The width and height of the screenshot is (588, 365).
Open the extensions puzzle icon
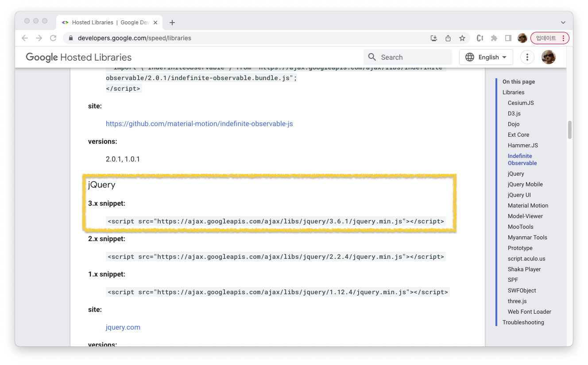[x=494, y=38]
